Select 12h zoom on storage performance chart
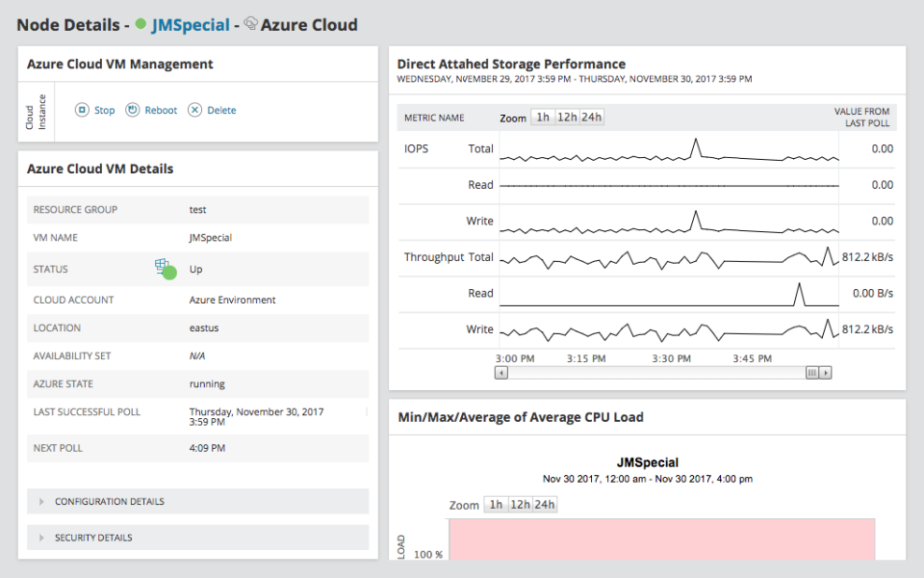Image resolution: width=924 pixels, height=578 pixels. click(567, 116)
